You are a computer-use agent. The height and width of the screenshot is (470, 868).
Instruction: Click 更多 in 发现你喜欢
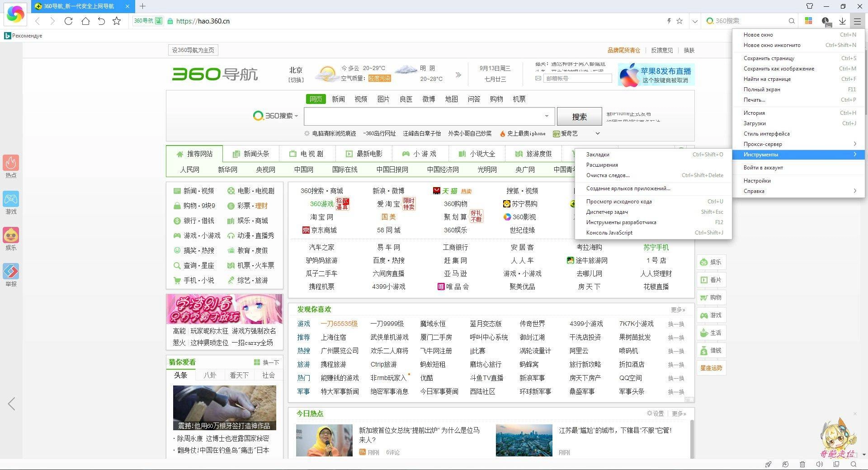click(678, 310)
